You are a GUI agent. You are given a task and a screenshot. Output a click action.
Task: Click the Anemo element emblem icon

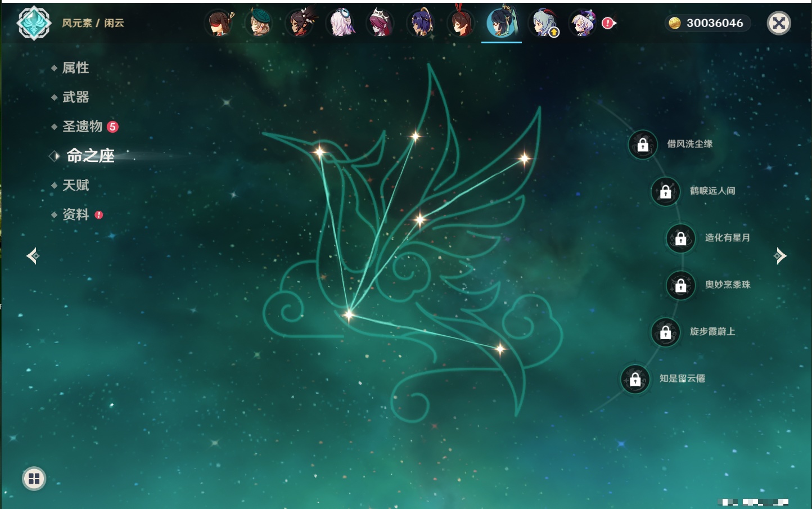tap(34, 23)
